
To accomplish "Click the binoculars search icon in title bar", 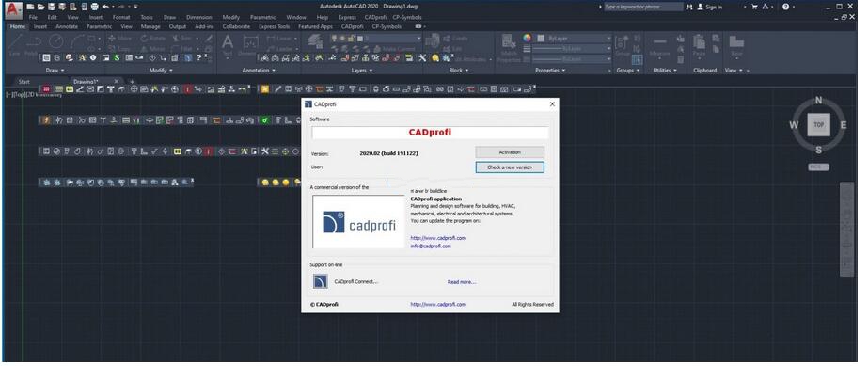I will (689, 7).
